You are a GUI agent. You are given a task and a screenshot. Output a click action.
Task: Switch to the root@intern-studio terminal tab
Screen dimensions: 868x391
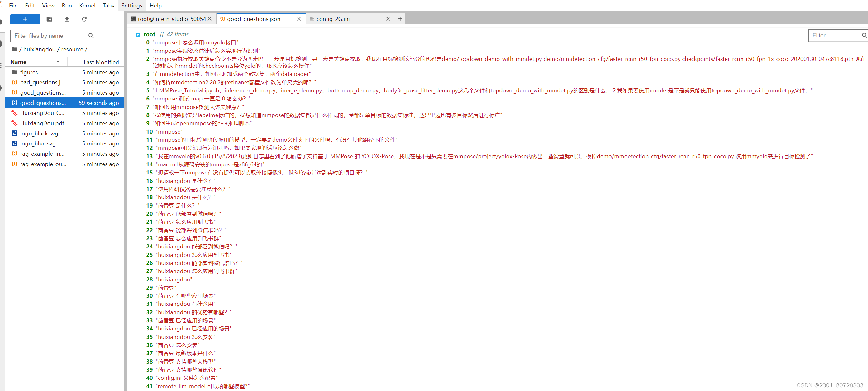(x=171, y=19)
